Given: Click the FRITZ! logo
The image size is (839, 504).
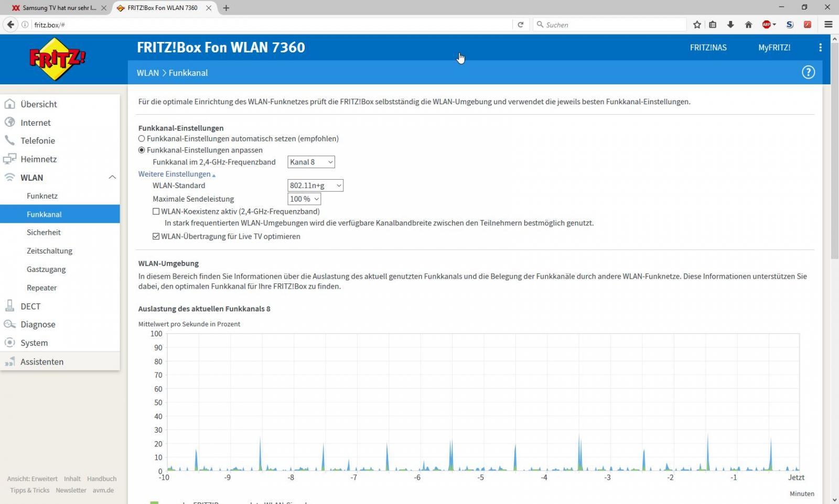Looking at the screenshot, I should [58, 59].
